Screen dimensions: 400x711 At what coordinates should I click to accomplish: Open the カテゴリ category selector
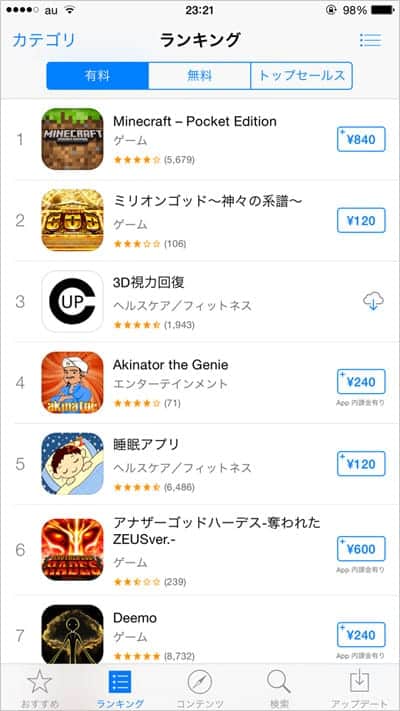[44, 40]
